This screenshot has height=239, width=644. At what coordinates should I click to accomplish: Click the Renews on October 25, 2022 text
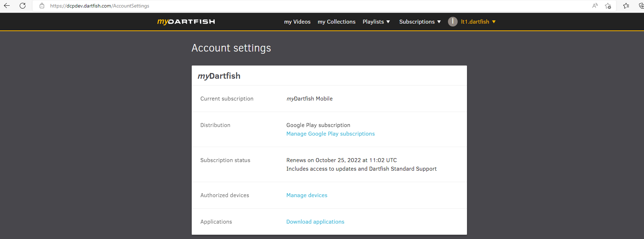click(x=342, y=160)
